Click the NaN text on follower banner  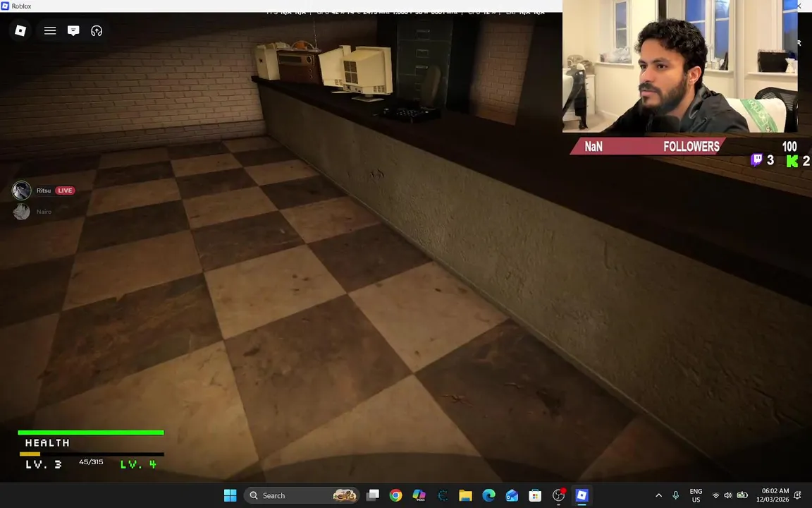pyautogui.click(x=593, y=147)
